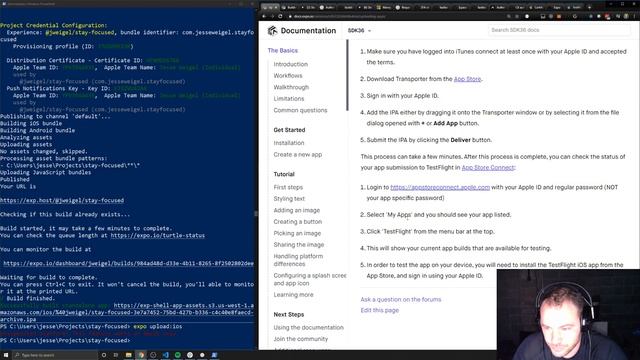Open the Walkthrough sidebar page

point(291,87)
